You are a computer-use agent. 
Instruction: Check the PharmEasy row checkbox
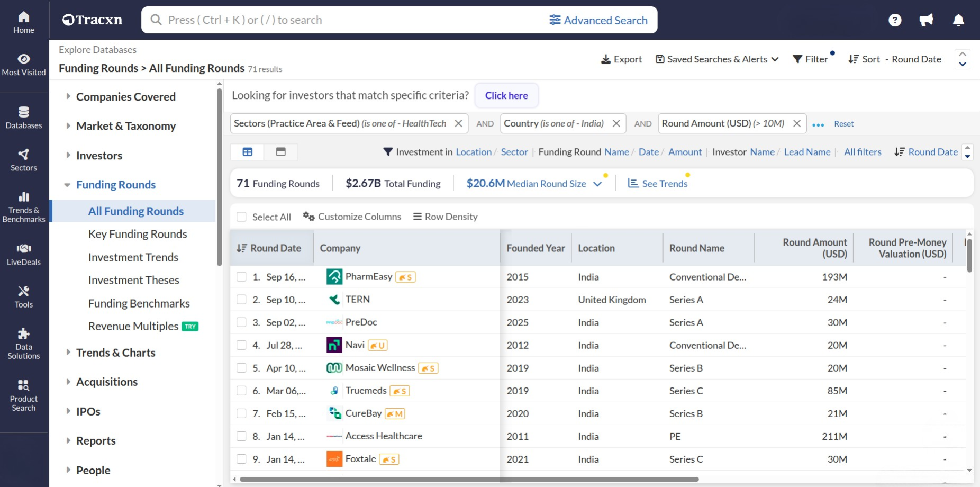click(242, 276)
